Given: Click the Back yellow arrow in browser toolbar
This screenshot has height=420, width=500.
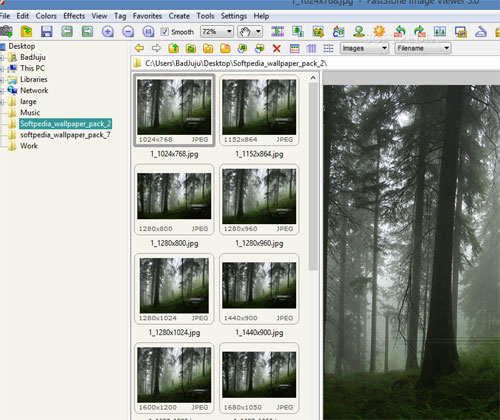Looking at the screenshot, I should pyautogui.click(x=139, y=48).
